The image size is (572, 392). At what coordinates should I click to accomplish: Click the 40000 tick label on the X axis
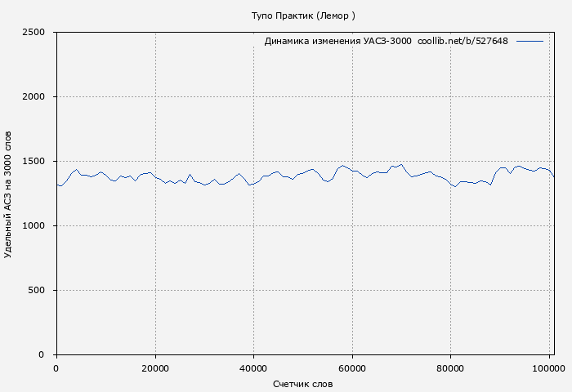[x=253, y=369]
